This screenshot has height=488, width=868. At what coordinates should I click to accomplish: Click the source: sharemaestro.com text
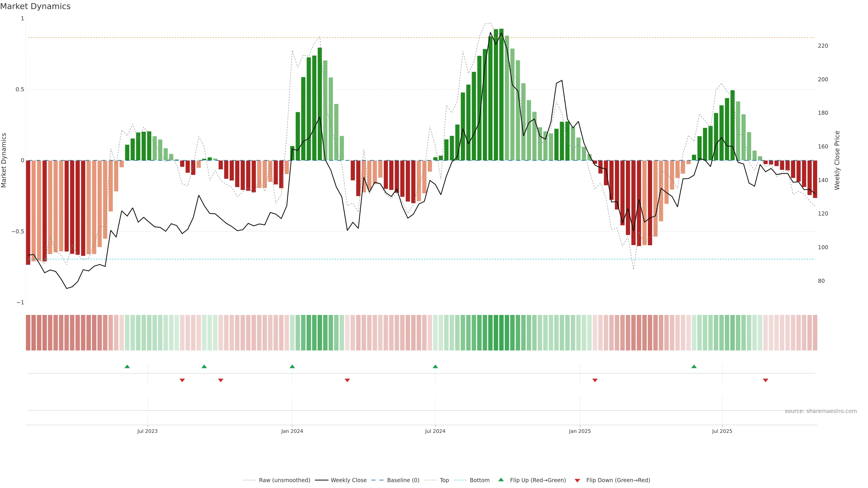[x=821, y=411]
